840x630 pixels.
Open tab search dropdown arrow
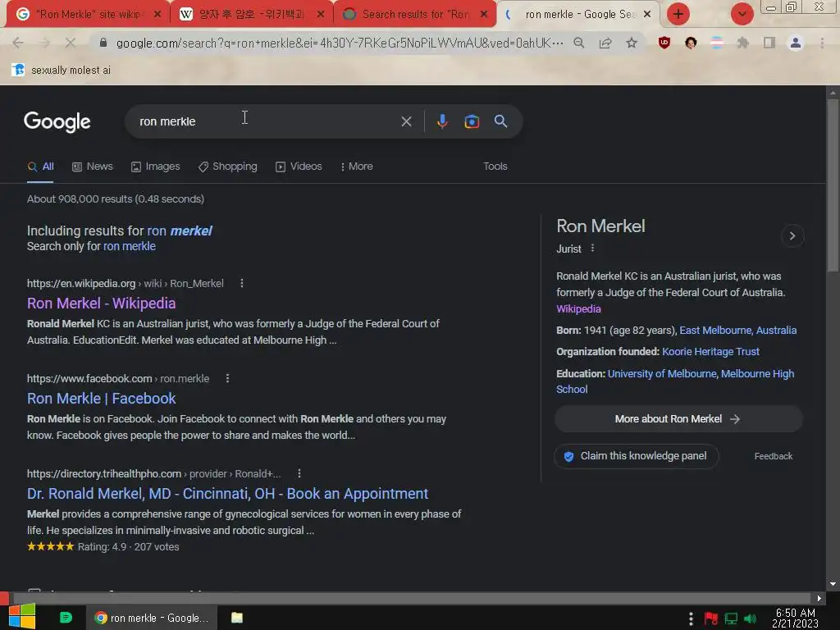click(742, 14)
